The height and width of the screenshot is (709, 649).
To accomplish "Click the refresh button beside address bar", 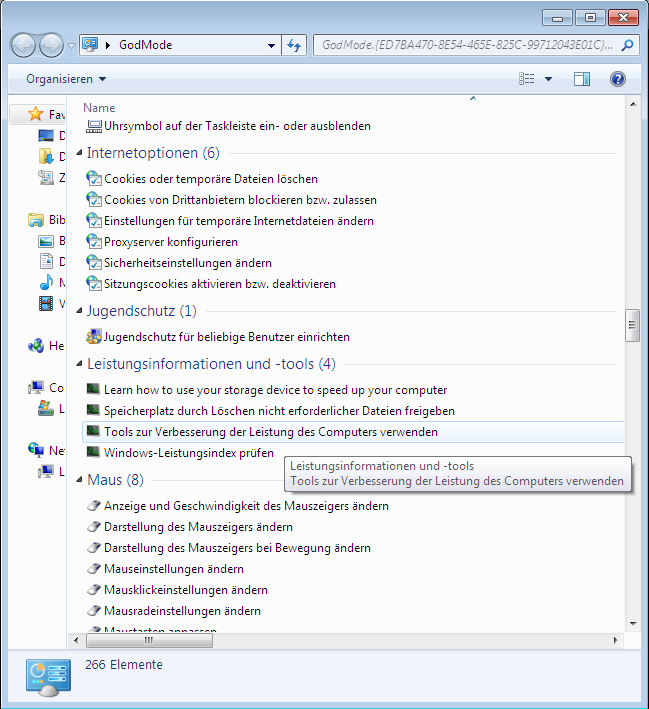I will coord(294,46).
